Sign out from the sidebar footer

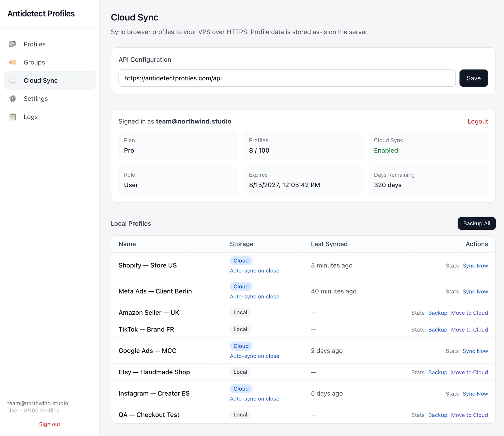coord(50,424)
